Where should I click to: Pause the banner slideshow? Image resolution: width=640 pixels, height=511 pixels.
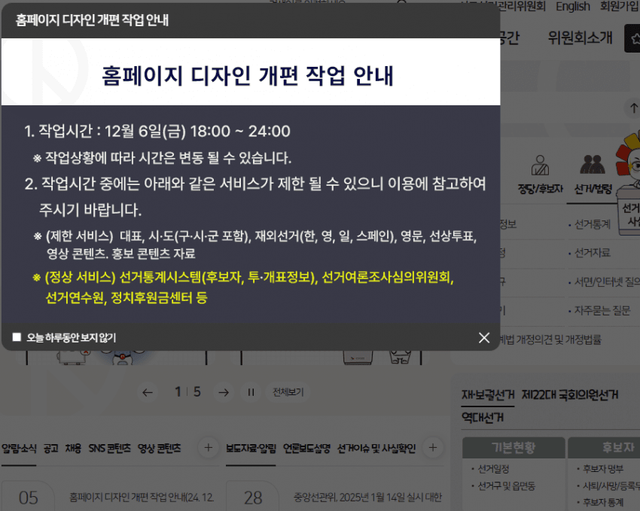point(251,392)
